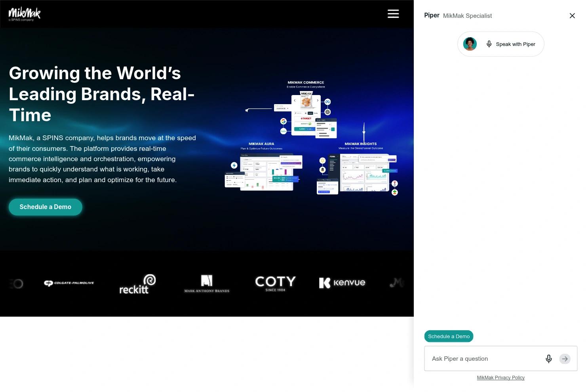This screenshot has width=588, height=392.
Task: Close the Piper chat panel
Action: 572,16
